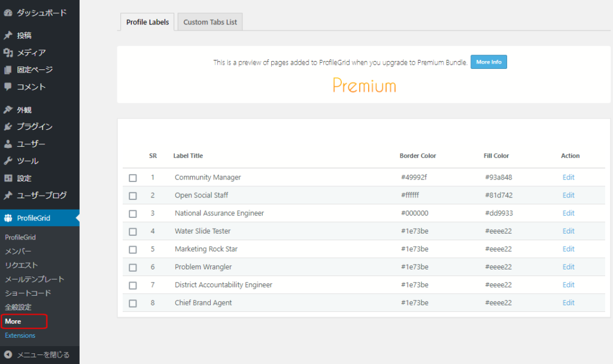Click the Comments (コメント) speech bubble icon
The image size is (613, 364).
(8, 87)
